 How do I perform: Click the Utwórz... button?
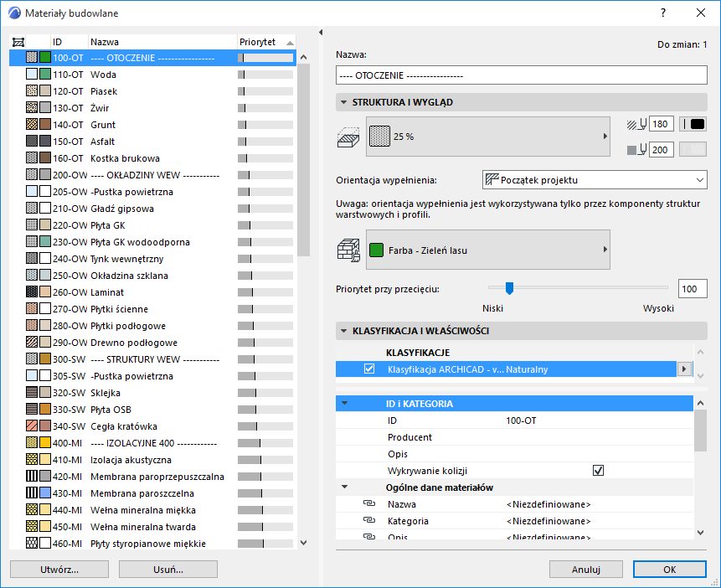(59, 569)
